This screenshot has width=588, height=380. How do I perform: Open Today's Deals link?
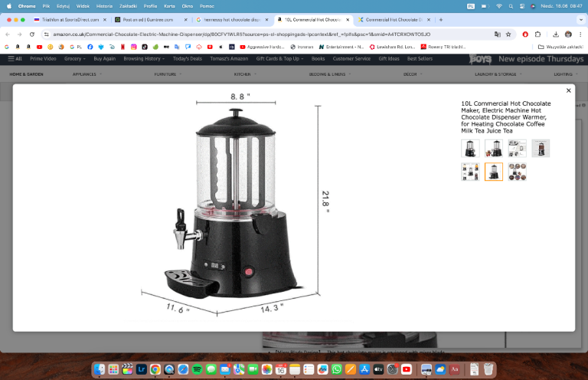tap(187, 58)
